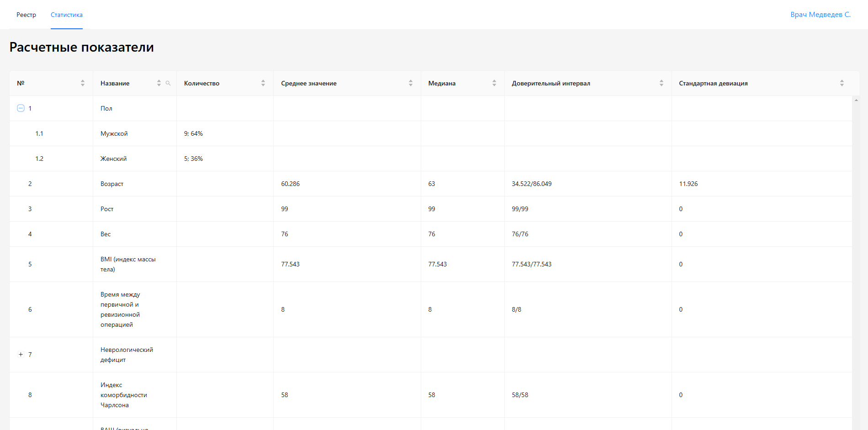Sort by Доверительный интервал column
This screenshot has height=430, width=868.
[662, 83]
